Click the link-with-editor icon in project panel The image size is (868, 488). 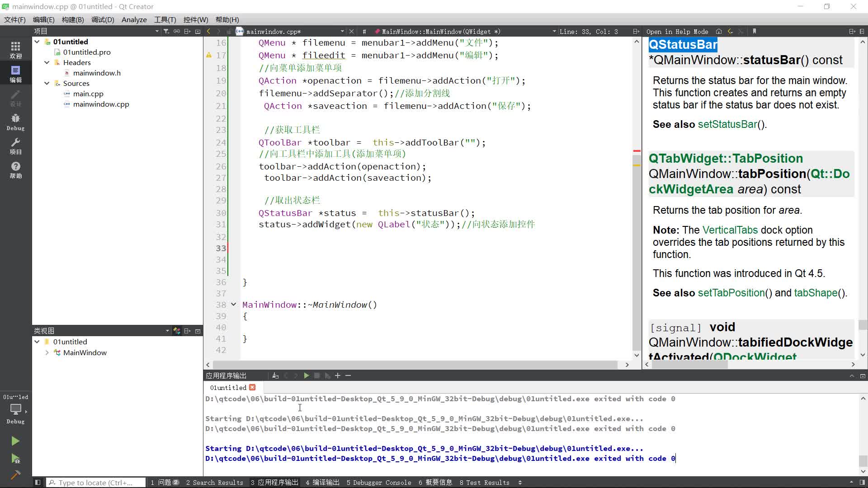(x=177, y=31)
